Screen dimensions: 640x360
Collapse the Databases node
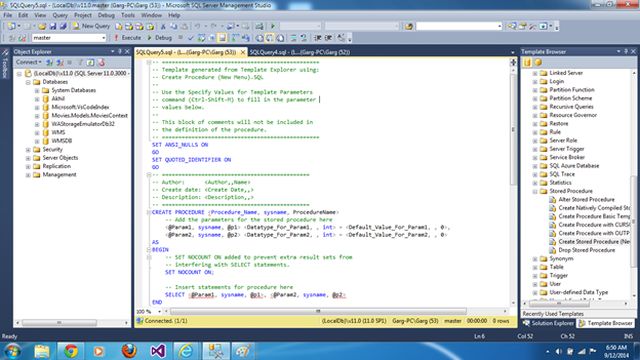28,82
